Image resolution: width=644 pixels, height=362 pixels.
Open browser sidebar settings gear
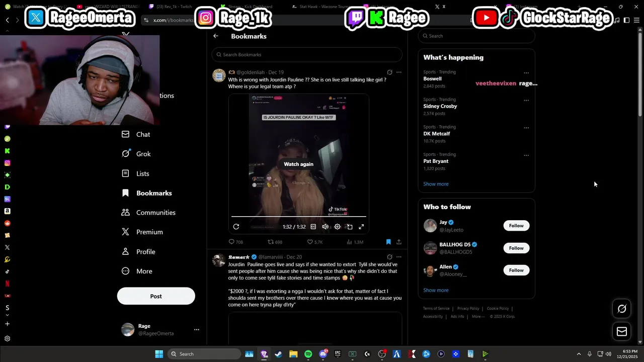click(7, 339)
